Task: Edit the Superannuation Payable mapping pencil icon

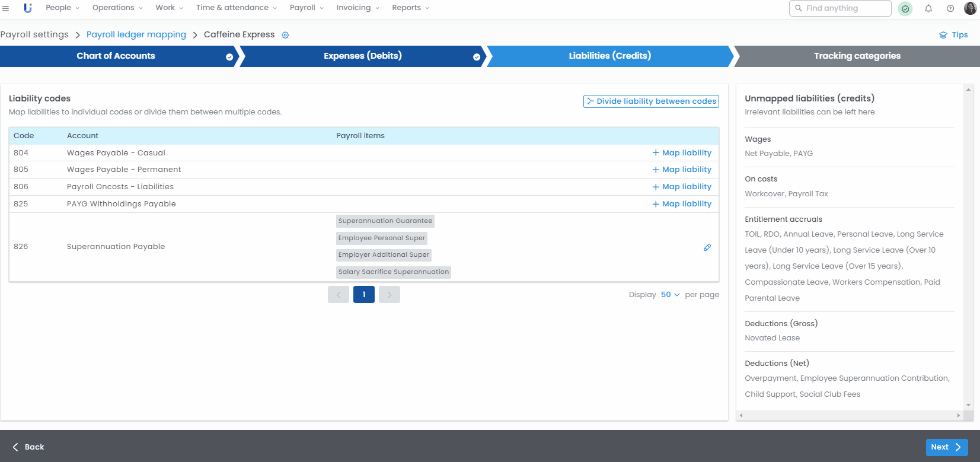Action: pyautogui.click(x=707, y=247)
